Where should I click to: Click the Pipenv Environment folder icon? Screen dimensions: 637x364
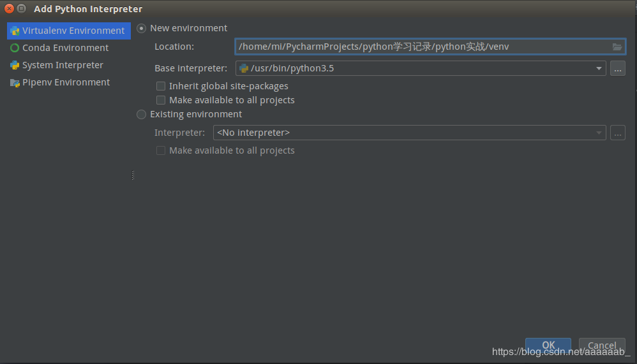15,82
